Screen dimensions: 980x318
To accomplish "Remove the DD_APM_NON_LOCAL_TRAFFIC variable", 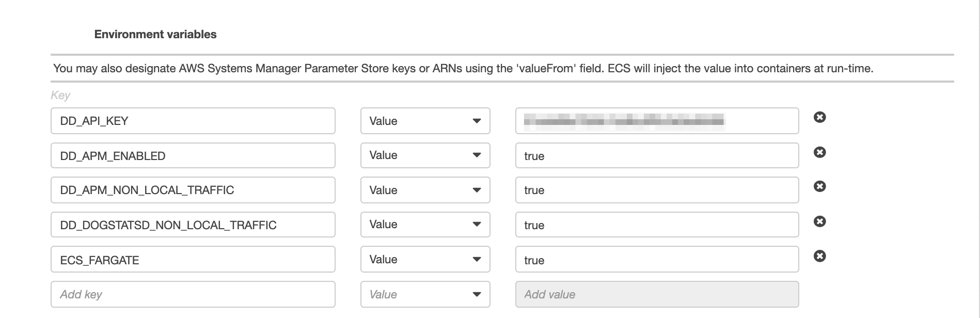I will point(821,186).
